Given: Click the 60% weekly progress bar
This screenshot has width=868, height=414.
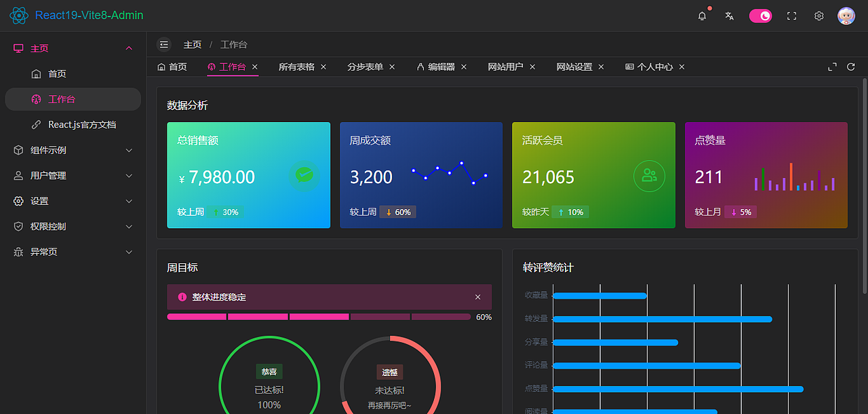Looking at the screenshot, I should click(319, 317).
